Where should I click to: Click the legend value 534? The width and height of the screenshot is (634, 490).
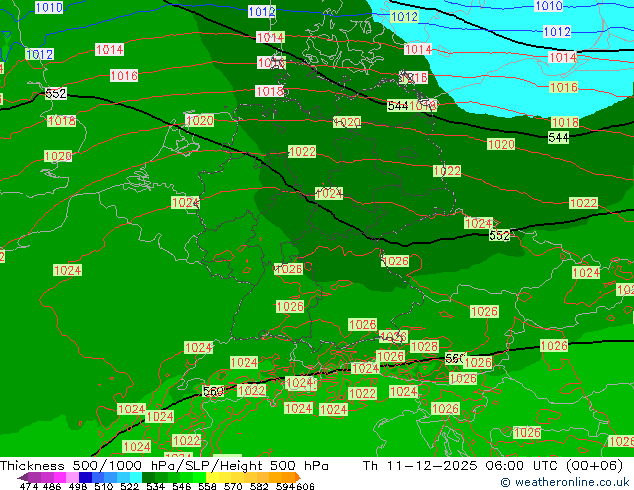(155, 486)
